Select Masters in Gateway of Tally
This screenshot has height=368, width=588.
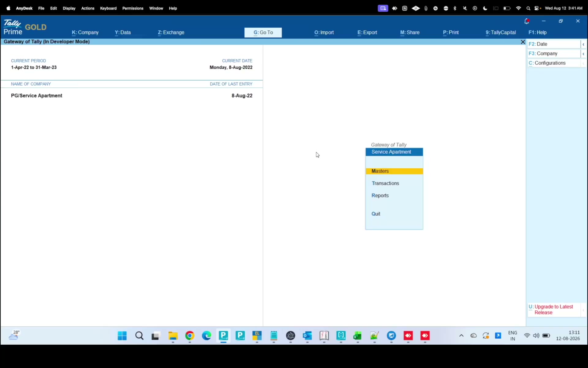pos(394,171)
